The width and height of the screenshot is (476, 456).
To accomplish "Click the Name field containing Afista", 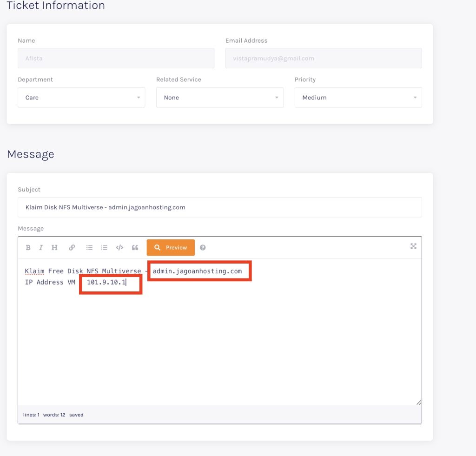I will click(x=116, y=58).
